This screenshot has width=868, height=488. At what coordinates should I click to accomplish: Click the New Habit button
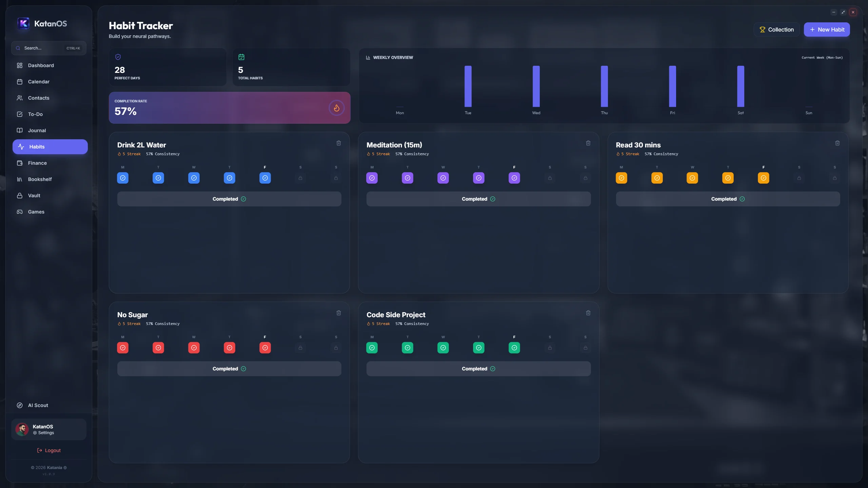coord(826,29)
